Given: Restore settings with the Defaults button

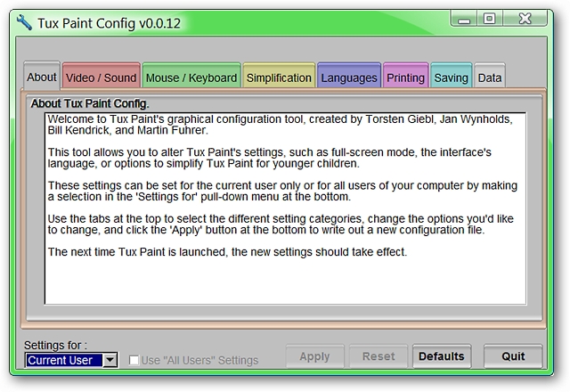Looking at the screenshot, I should pos(442,356).
